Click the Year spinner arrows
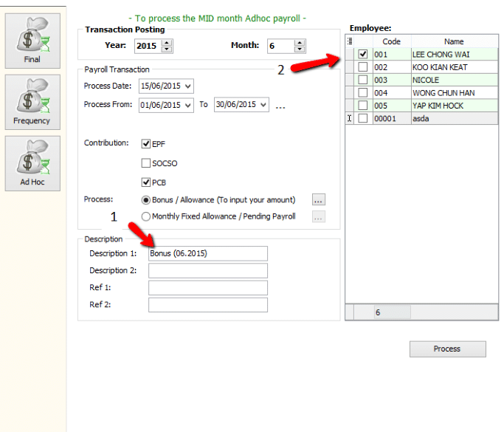504x432 pixels. [166, 46]
